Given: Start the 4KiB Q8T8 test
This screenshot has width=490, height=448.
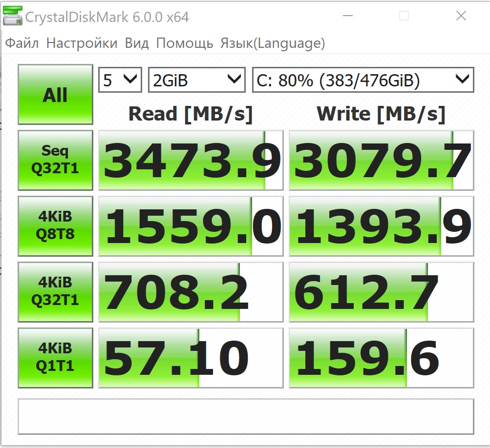Looking at the screenshot, I should coord(55,226).
